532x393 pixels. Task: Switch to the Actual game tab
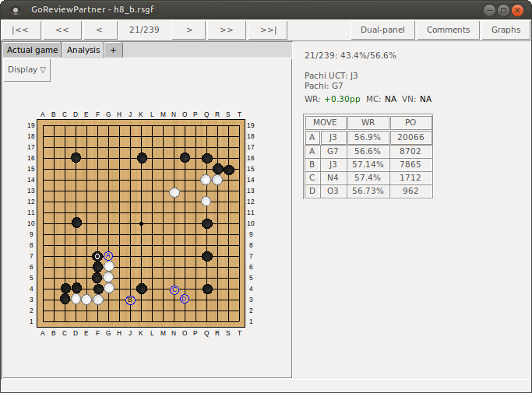[33, 50]
